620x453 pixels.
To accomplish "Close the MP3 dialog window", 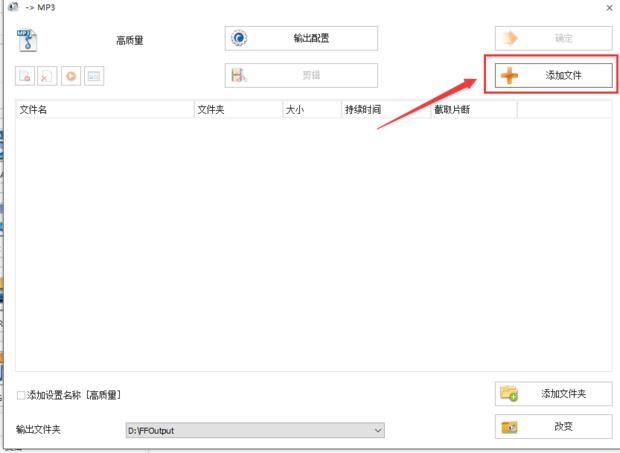I will [609, 8].
